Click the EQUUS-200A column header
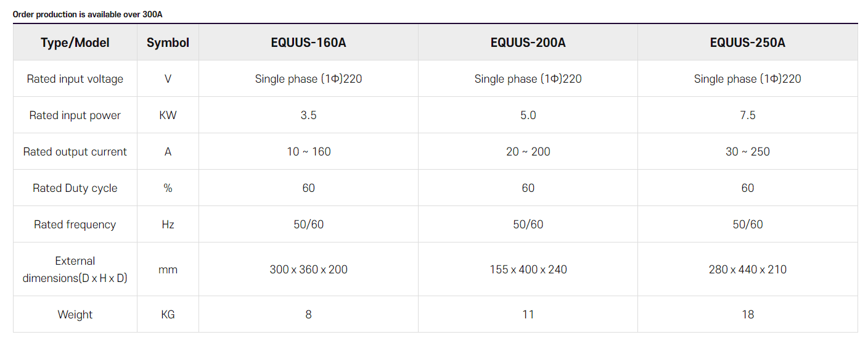 pos(528,43)
